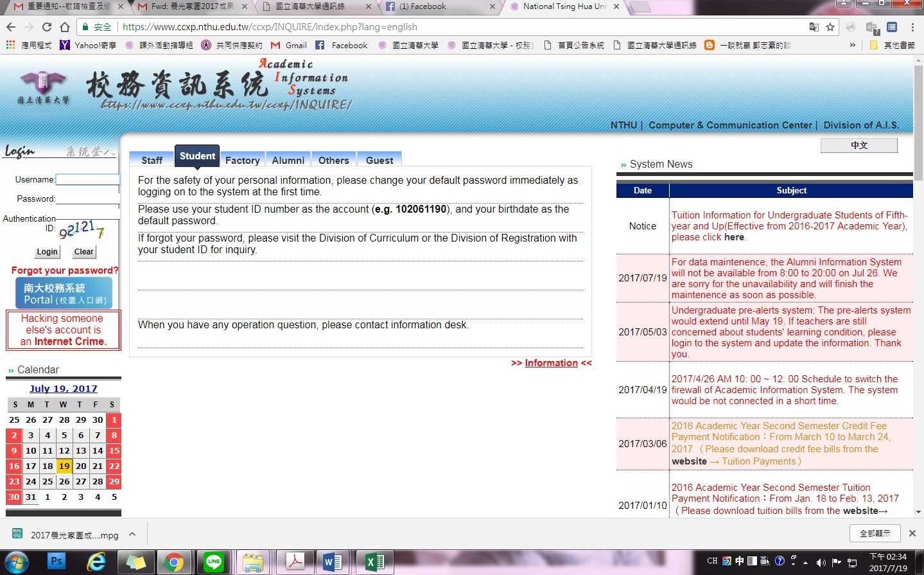Click the authentication captcha image
The width and height of the screenshot is (924, 575).
(x=82, y=229)
